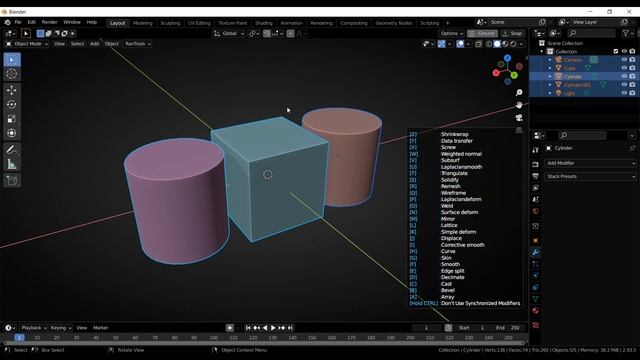
Task: Open the Material properties tab icon
Action: pyautogui.click(x=536, y=311)
